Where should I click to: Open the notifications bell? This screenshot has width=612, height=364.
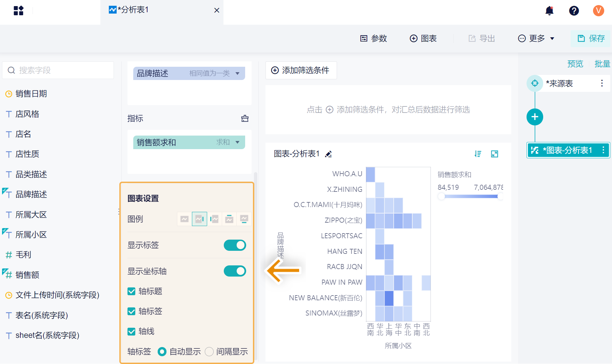coord(549,11)
